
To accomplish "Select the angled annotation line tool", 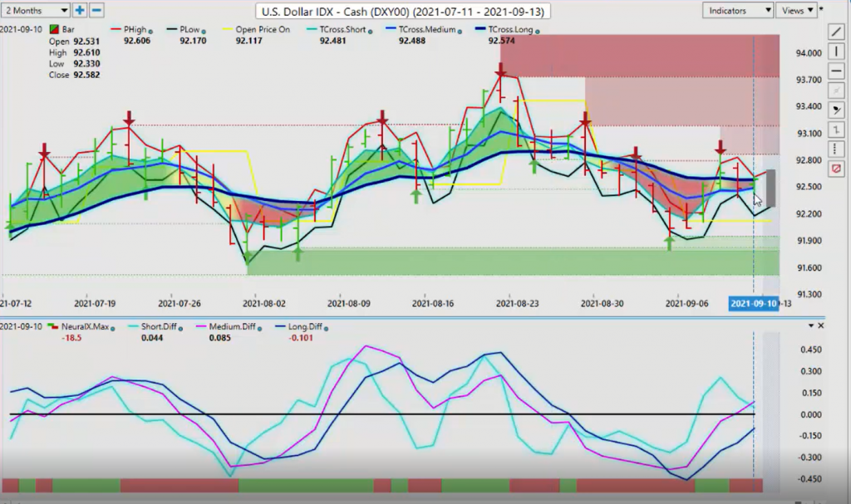I will 836,110.
